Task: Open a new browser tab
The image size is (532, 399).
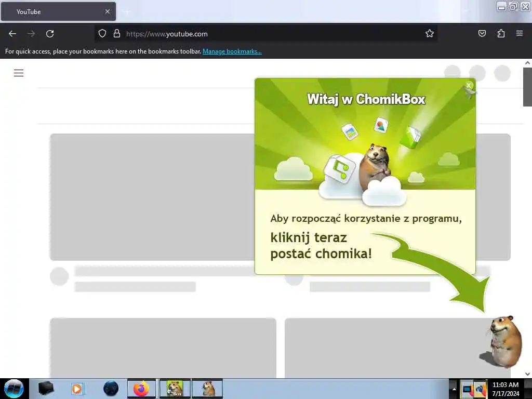Action: (127, 12)
